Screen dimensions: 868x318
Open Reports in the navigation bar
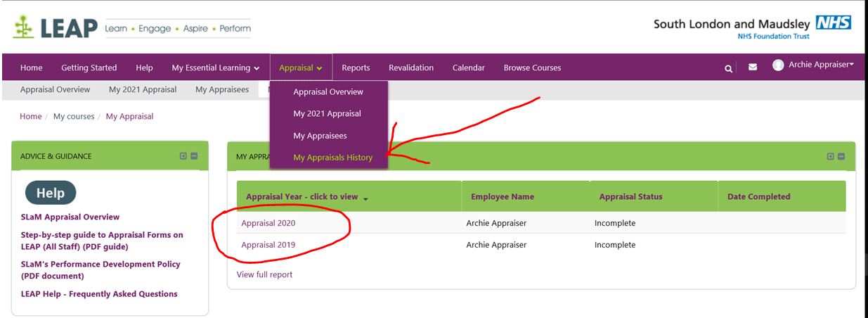pyautogui.click(x=356, y=68)
